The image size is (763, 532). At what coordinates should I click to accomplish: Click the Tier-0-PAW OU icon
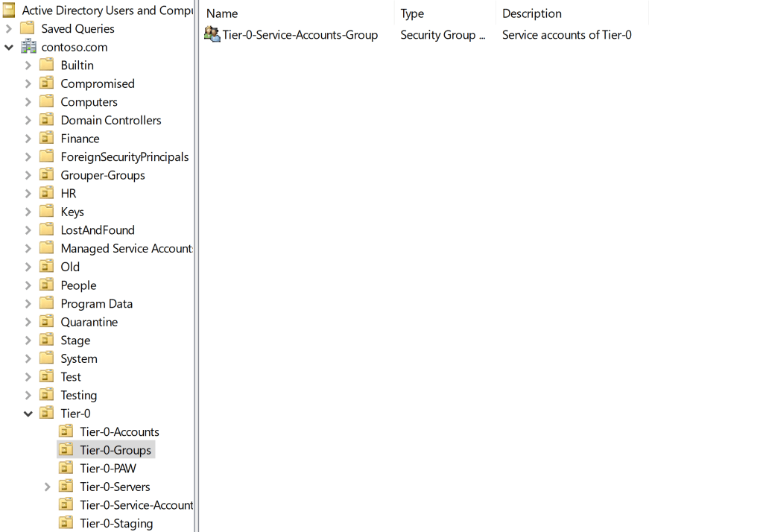click(66, 468)
